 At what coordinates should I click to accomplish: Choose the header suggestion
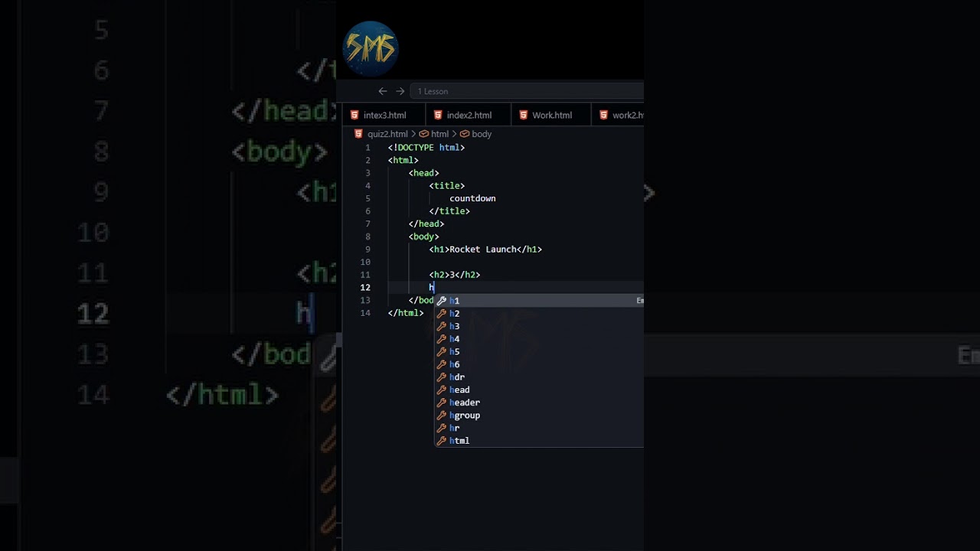tap(539, 403)
